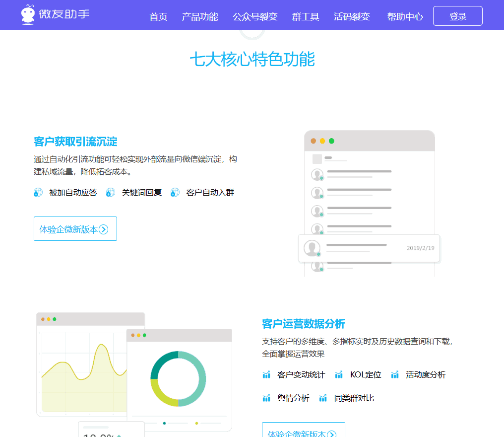
Task: Select the 公众号裂变 navigation entry
Action: [253, 16]
